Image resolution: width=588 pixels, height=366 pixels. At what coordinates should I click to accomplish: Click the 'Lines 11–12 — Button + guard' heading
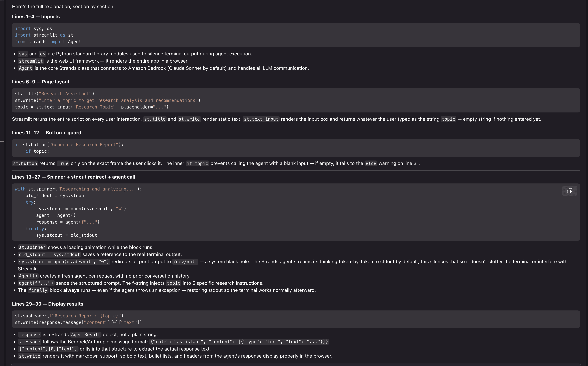pos(47,133)
